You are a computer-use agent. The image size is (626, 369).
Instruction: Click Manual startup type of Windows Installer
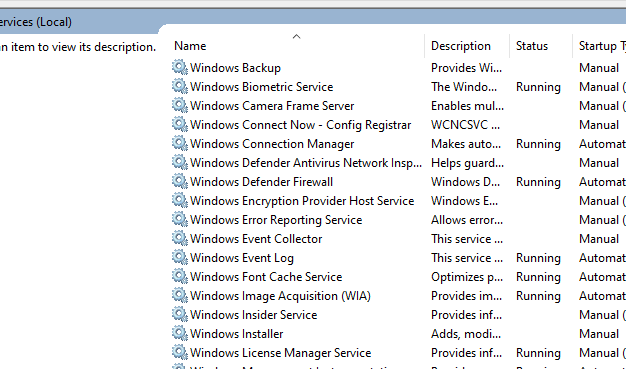point(599,334)
